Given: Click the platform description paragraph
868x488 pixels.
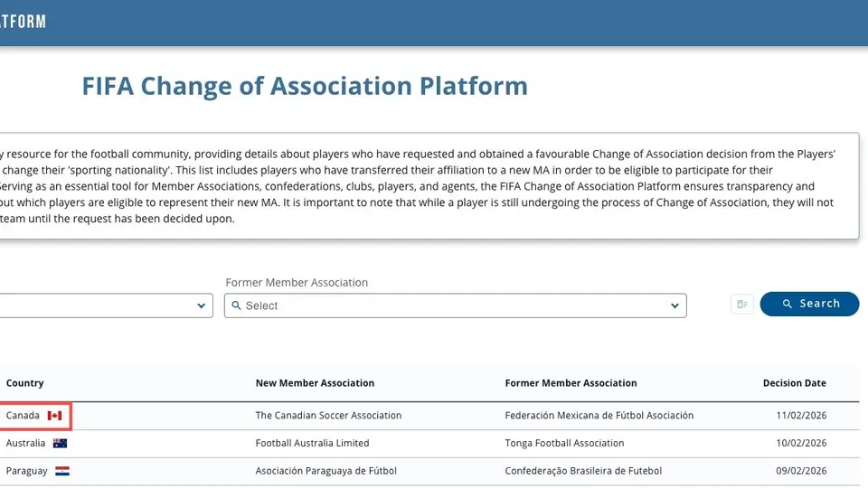Looking at the screenshot, I should point(418,186).
